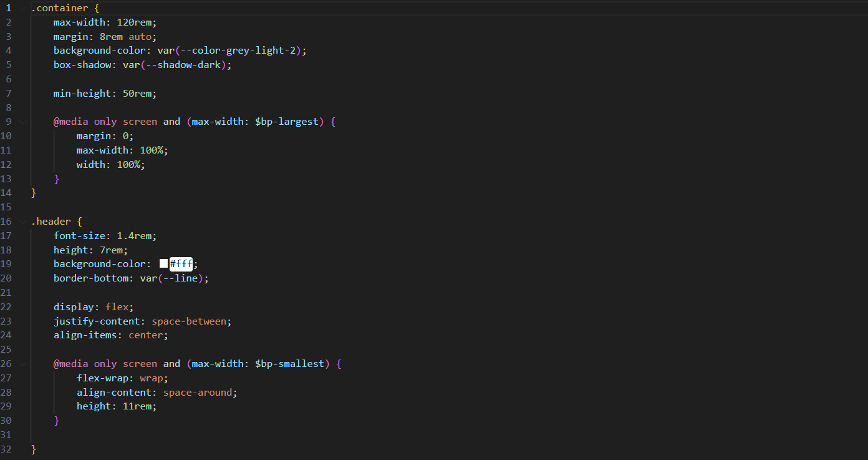Click the width: 100% declaration on line 12

tap(111, 165)
